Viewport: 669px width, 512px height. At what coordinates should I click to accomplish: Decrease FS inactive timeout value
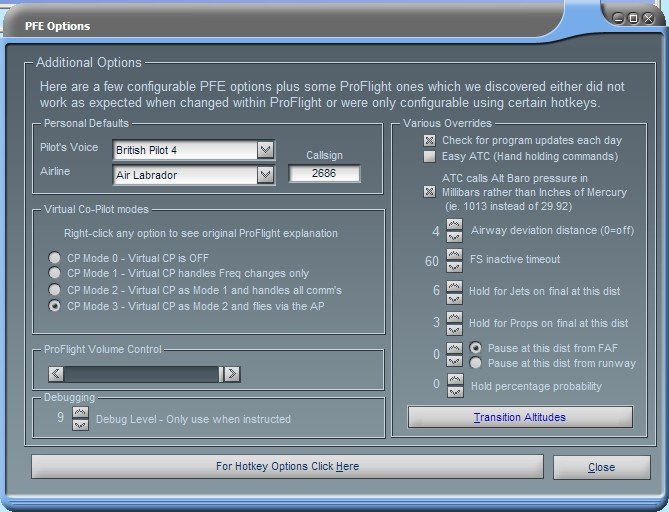click(x=454, y=267)
